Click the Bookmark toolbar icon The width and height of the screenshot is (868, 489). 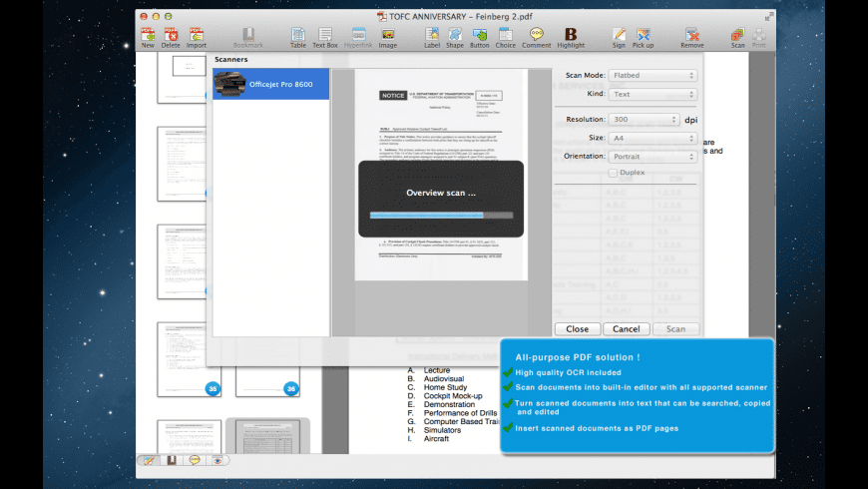click(x=248, y=38)
